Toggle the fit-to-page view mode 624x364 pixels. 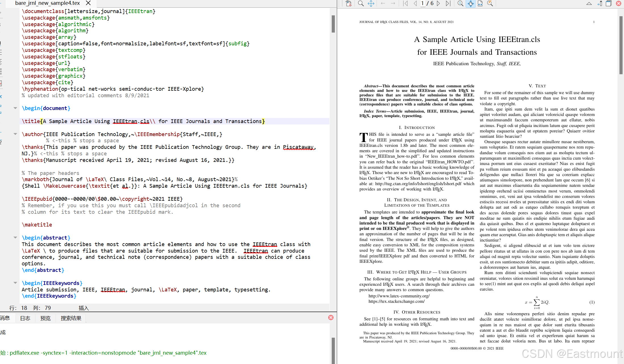pos(470,3)
